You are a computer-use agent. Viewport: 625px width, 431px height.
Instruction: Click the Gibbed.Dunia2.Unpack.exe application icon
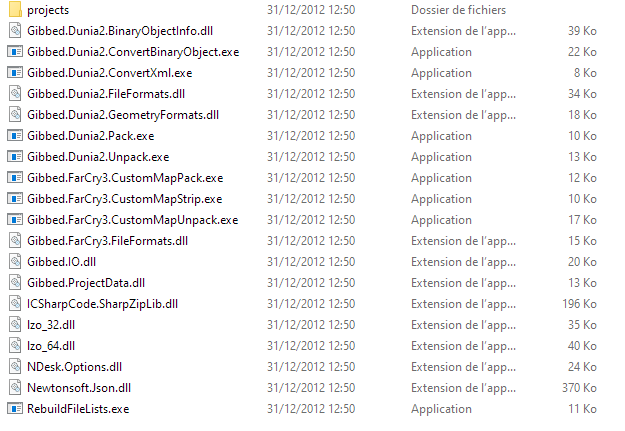[15, 157]
